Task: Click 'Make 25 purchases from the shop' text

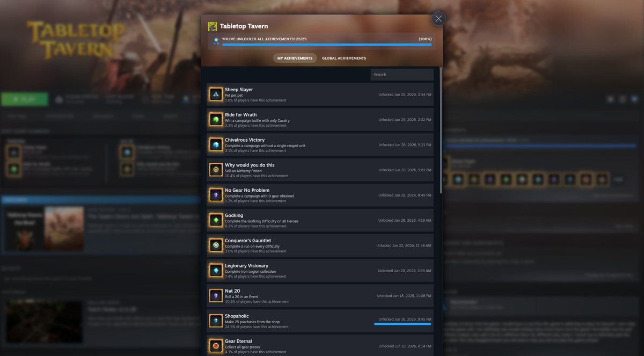Action: click(x=252, y=322)
